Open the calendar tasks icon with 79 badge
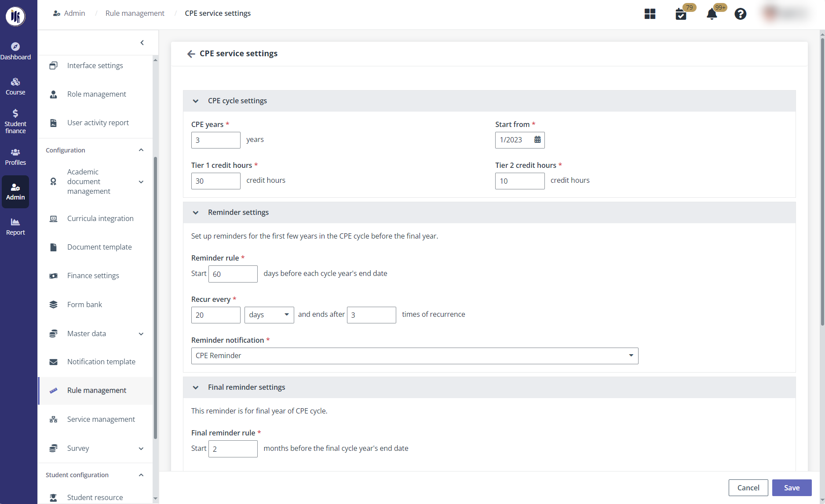 (x=681, y=14)
